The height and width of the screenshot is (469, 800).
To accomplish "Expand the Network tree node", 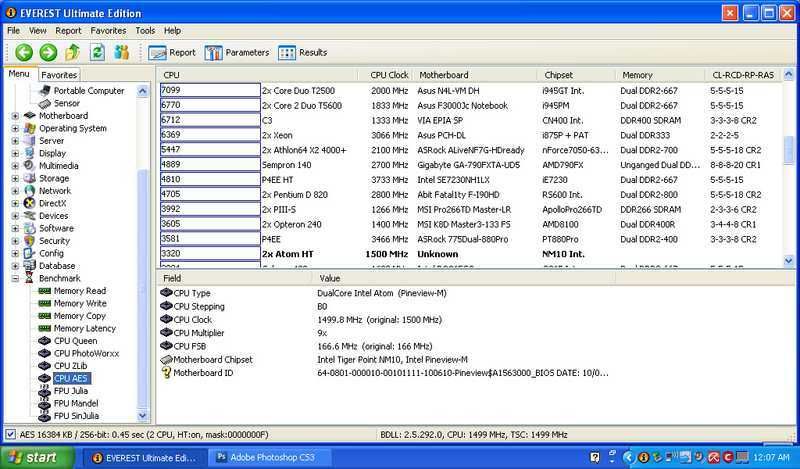I will pos(15,191).
